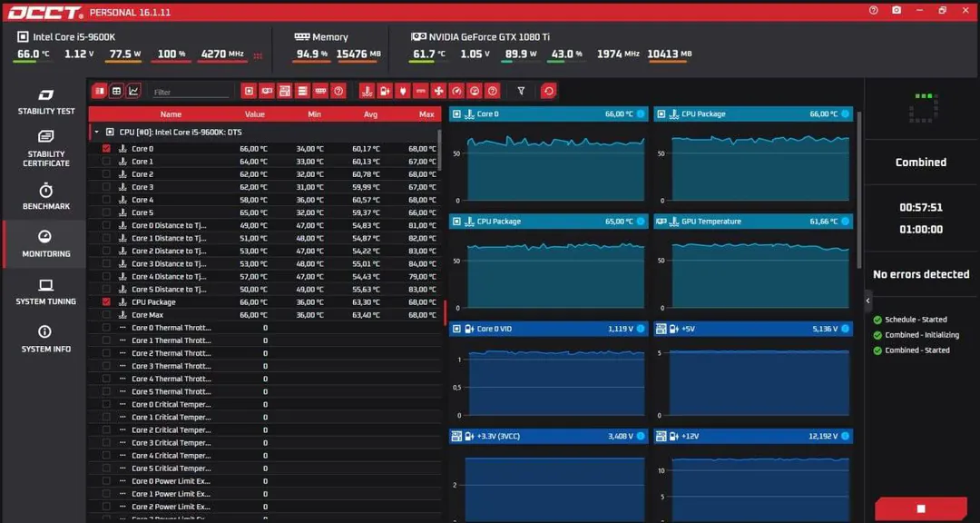This screenshot has height=523, width=980.
Task: Toggle the power plug sensor filter
Action: click(403, 92)
